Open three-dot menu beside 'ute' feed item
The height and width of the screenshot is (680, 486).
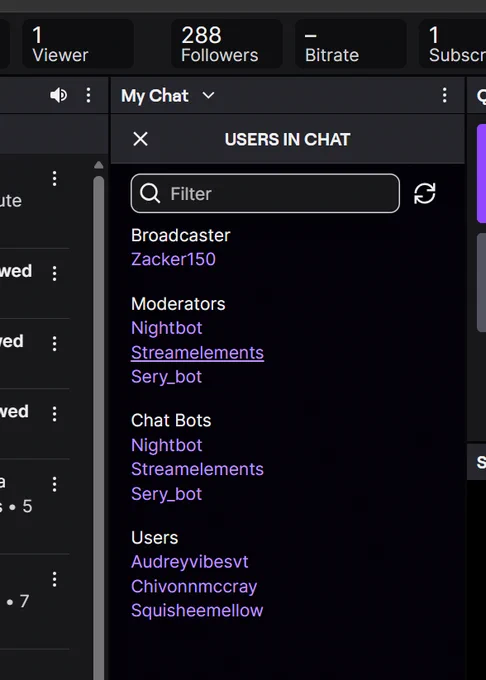tap(54, 179)
